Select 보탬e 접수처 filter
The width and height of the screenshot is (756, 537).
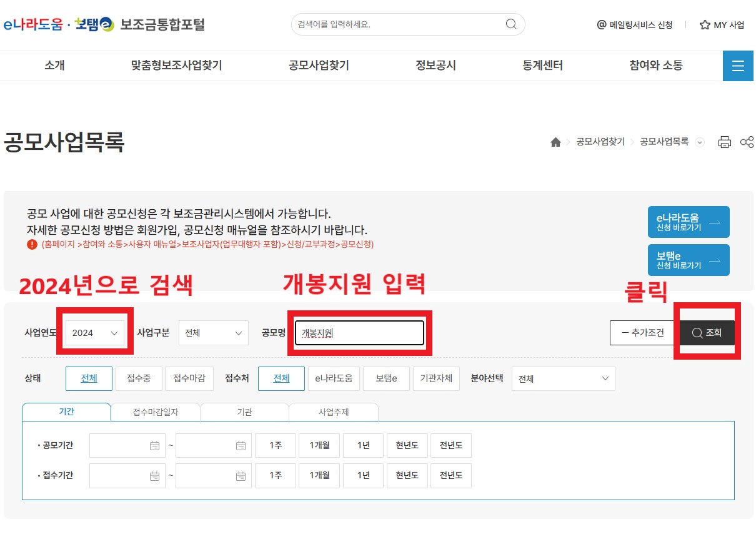coord(386,378)
